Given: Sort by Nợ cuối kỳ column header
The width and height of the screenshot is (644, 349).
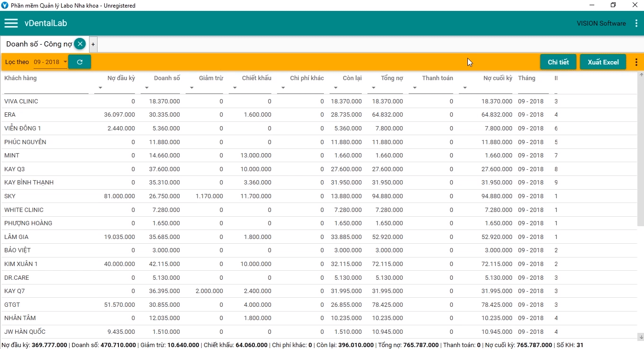Looking at the screenshot, I should 498,78.
